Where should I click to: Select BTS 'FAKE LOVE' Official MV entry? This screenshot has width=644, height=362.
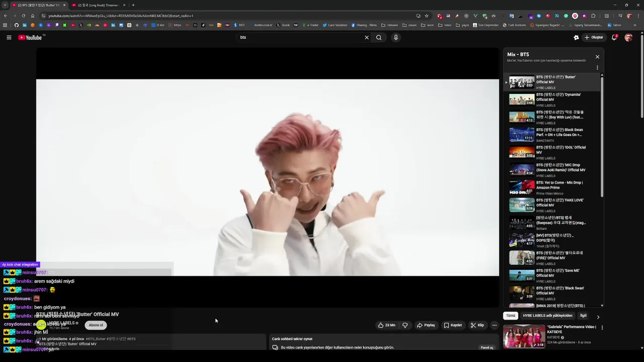pos(552,205)
